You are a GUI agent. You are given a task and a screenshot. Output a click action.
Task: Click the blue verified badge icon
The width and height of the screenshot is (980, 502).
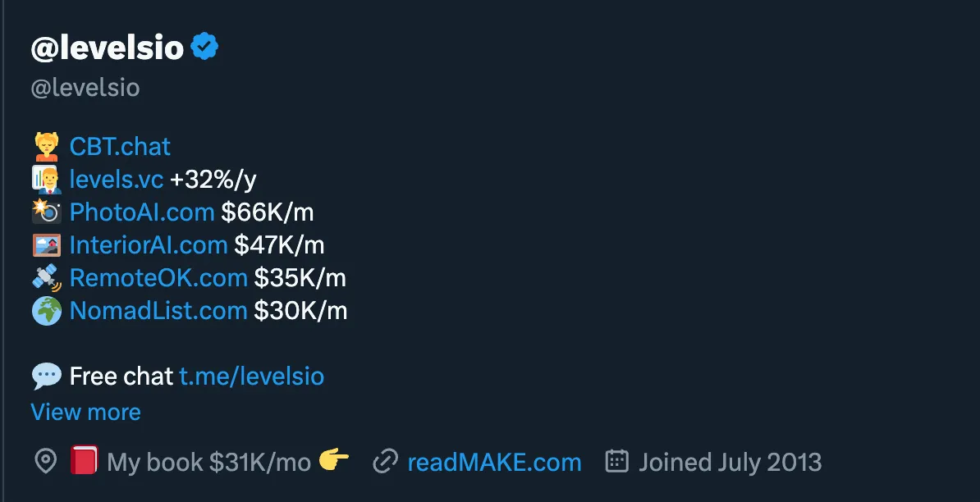204,48
